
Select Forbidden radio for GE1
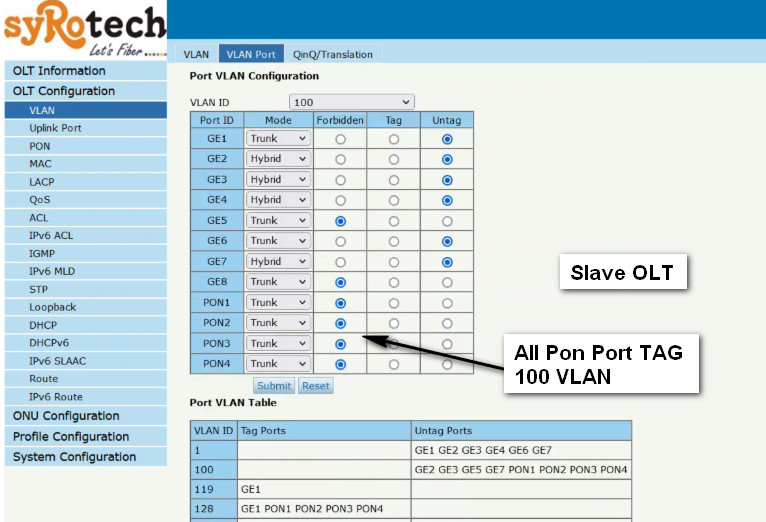(340, 139)
